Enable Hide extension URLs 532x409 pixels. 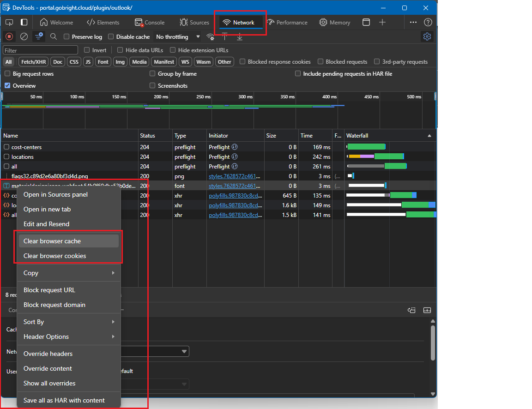point(173,50)
